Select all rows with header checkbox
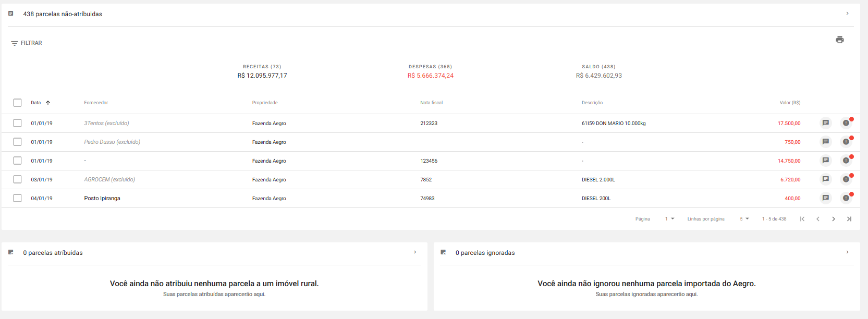The height and width of the screenshot is (319, 868). coord(18,103)
